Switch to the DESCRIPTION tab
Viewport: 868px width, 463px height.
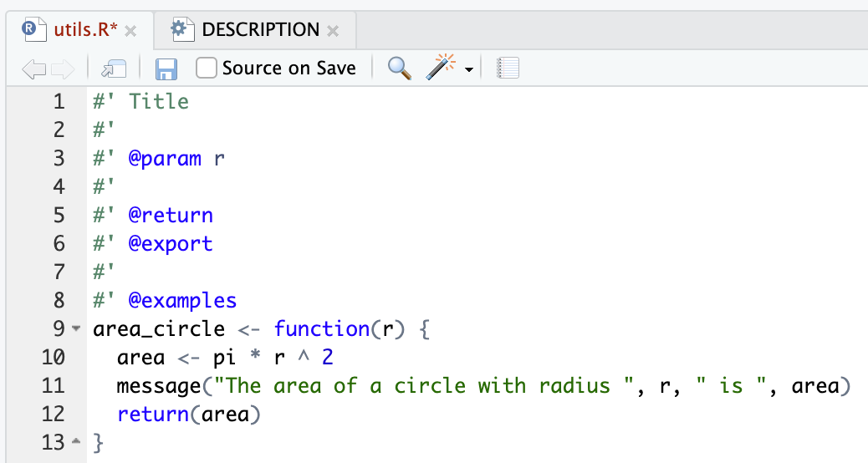tap(260, 30)
